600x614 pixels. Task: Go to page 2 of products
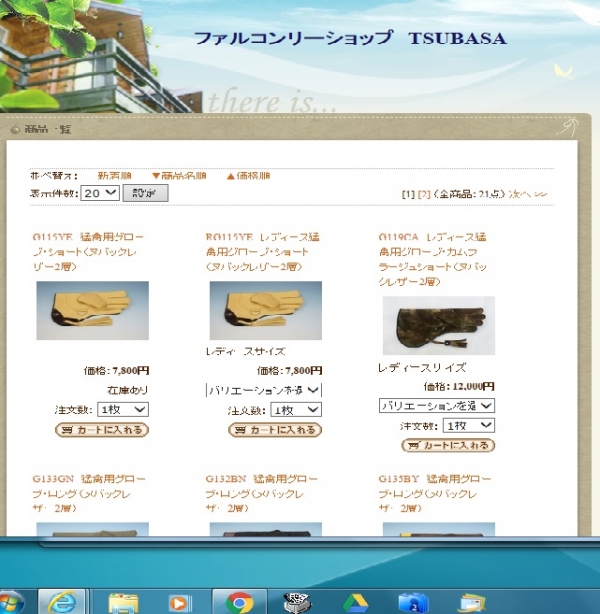click(423, 193)
